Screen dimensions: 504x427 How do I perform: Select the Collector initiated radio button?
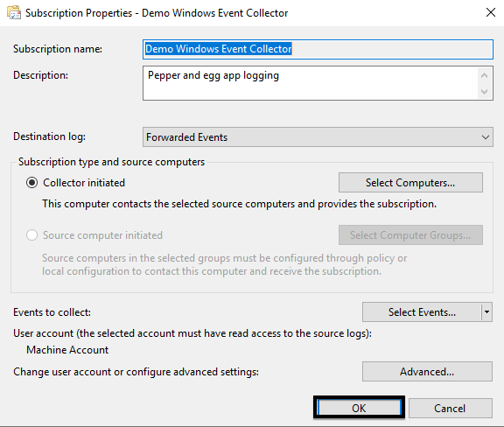31,183
